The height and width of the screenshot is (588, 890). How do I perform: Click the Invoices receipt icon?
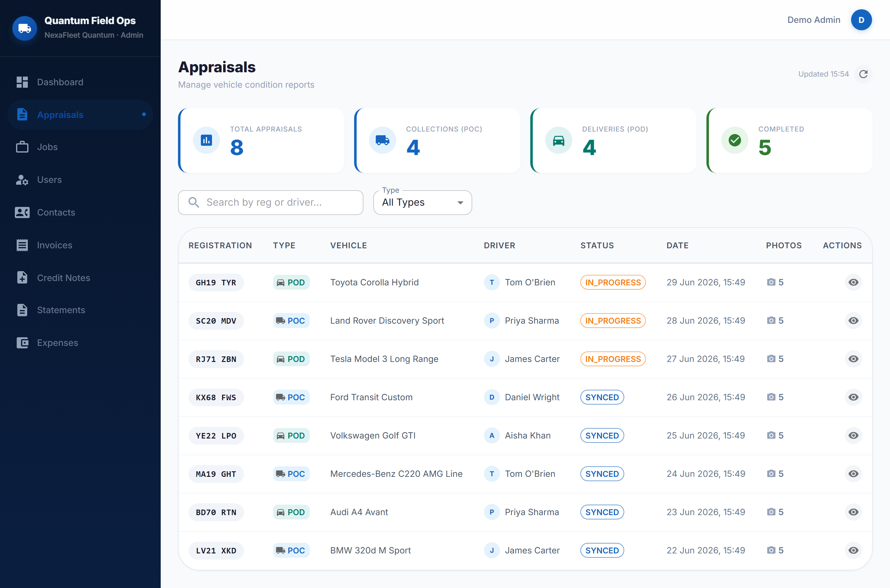[x=22, y=245]
